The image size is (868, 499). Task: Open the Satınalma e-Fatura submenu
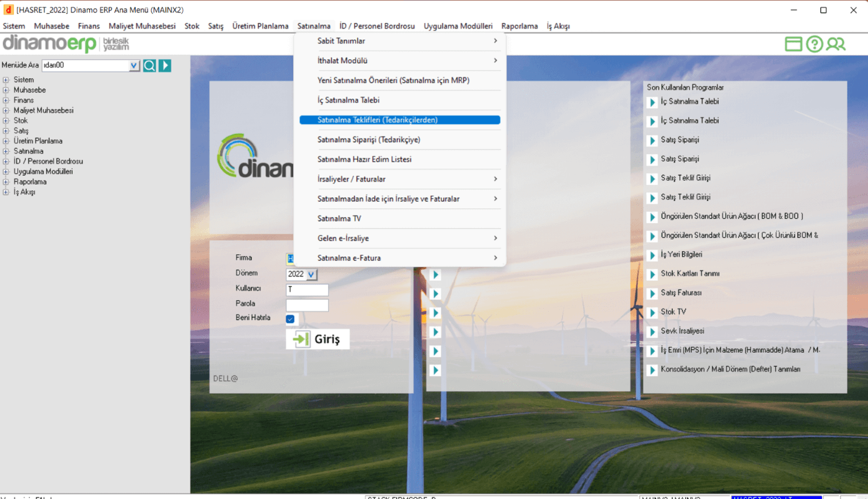400,258
